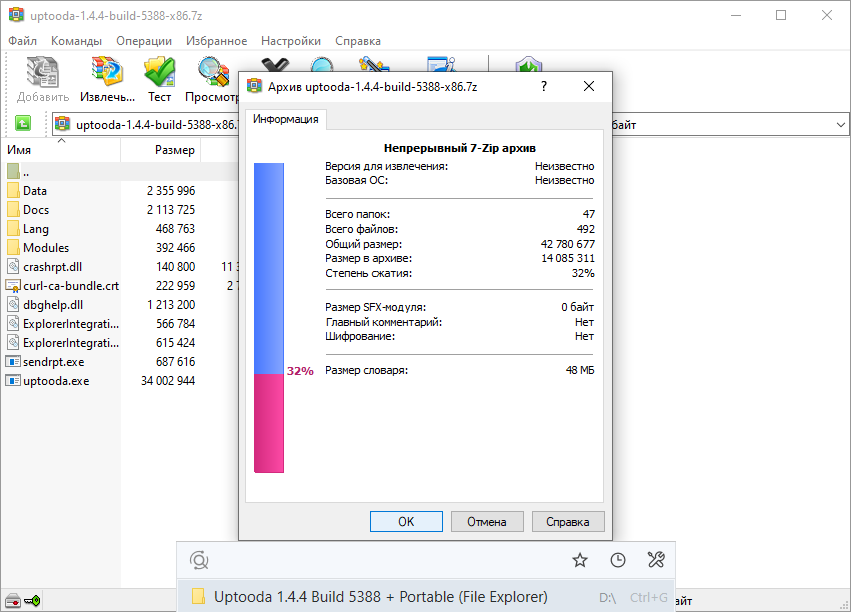Click the uptooda.exe application icon

[x=13, y=380]
